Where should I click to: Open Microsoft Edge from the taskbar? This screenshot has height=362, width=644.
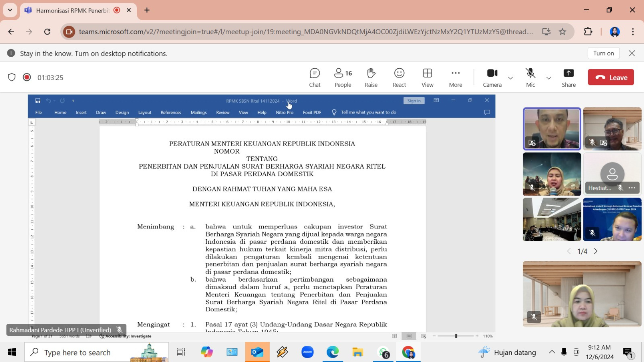point(332,352)
